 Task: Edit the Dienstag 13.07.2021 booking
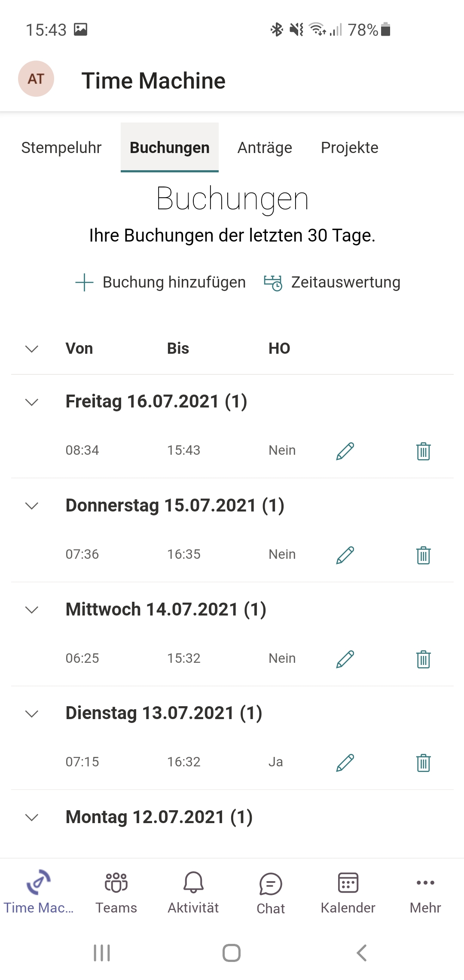345,763
